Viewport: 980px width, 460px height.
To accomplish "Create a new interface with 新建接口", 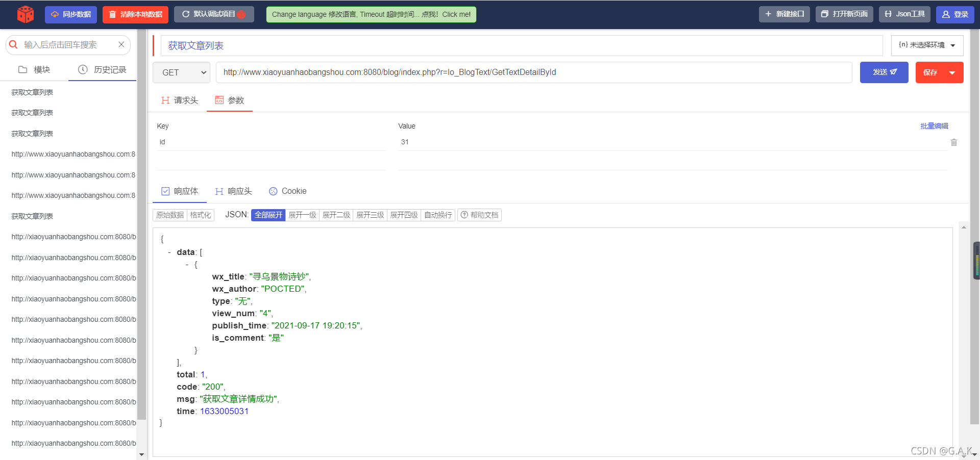I will (x=784, y=14).
